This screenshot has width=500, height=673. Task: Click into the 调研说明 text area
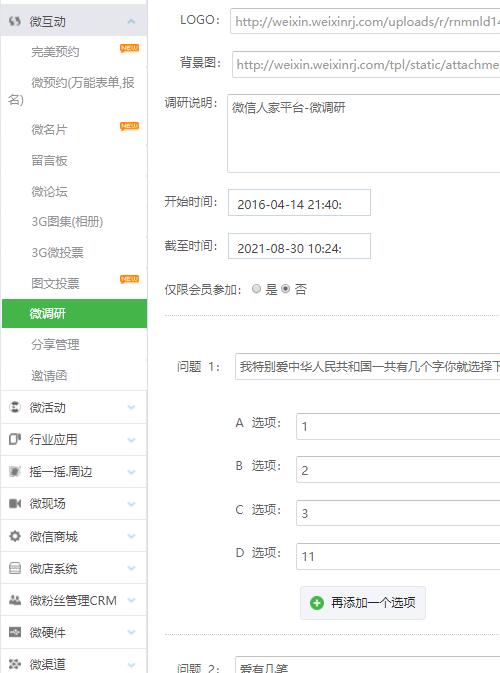[364, 133]
